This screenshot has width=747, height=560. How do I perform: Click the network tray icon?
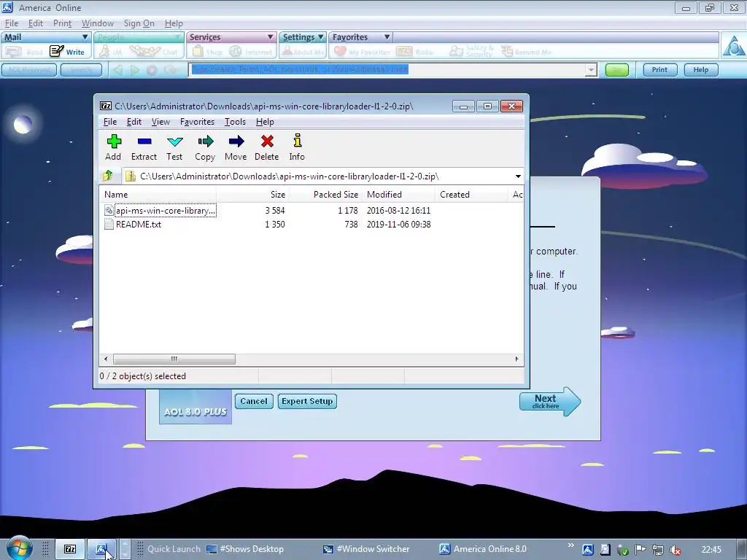point(658,550)
